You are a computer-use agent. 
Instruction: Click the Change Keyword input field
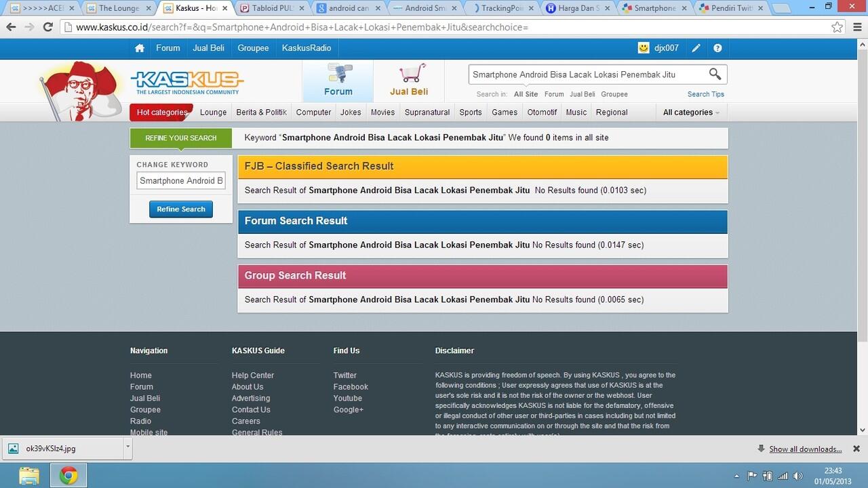(181, 181)
